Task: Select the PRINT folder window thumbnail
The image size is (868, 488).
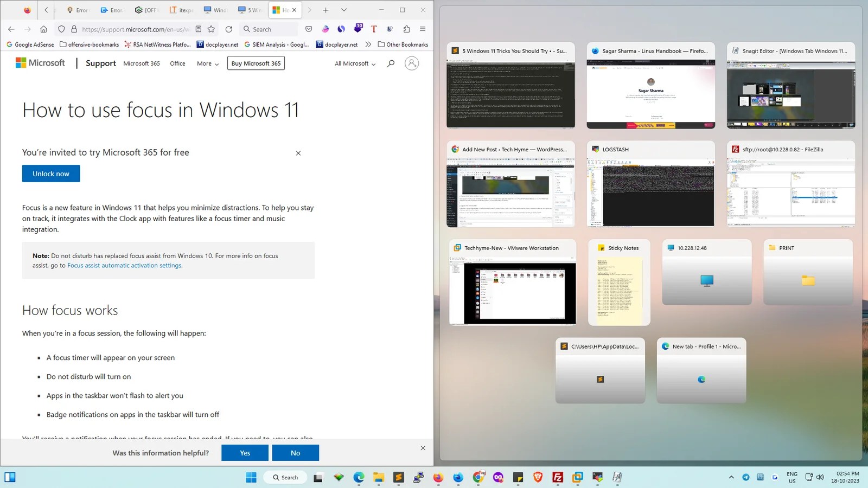Action: [808, 272]
